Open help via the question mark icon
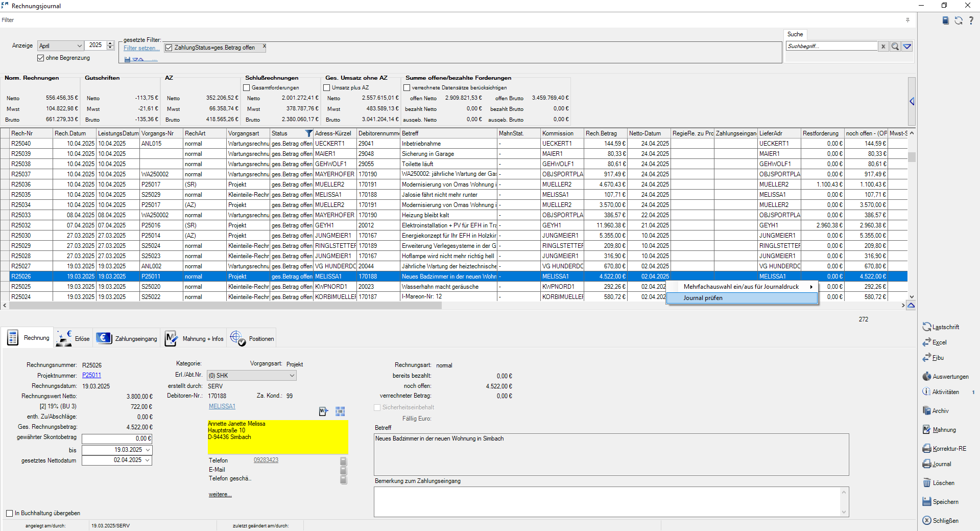Image resolution: width=980 pixels, height=531 pixels. 971,20
